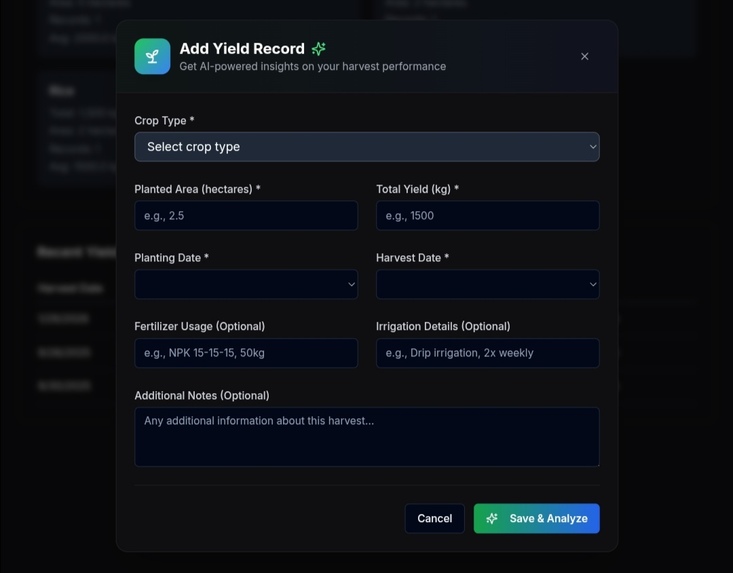The width and height of the screenshot is (733, 573).
Task: Focus the Total Yield kg input
Action: click(488, 215)
